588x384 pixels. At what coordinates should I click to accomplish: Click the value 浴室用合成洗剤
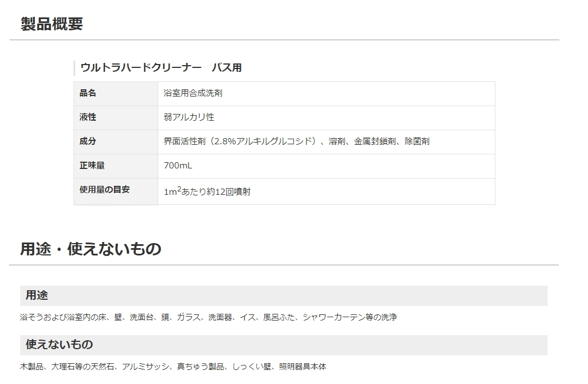pos(193,93)
